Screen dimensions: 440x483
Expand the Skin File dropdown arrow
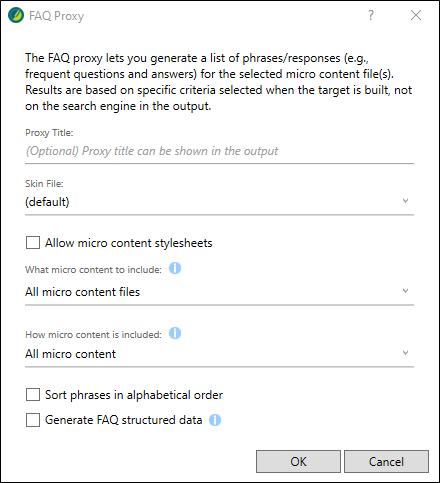(x=405, y=201)
